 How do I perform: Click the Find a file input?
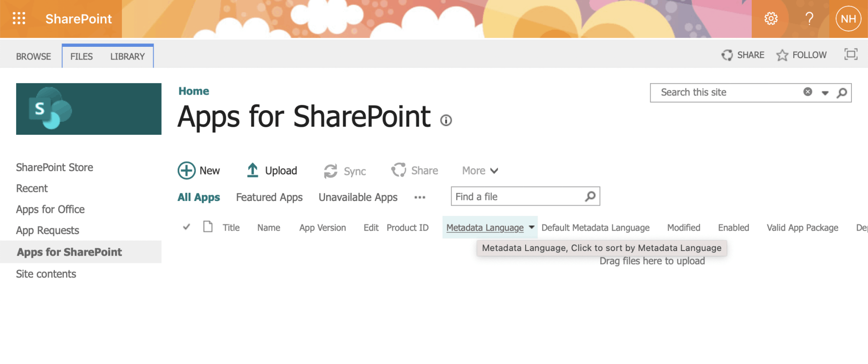[x=518, y=197]
